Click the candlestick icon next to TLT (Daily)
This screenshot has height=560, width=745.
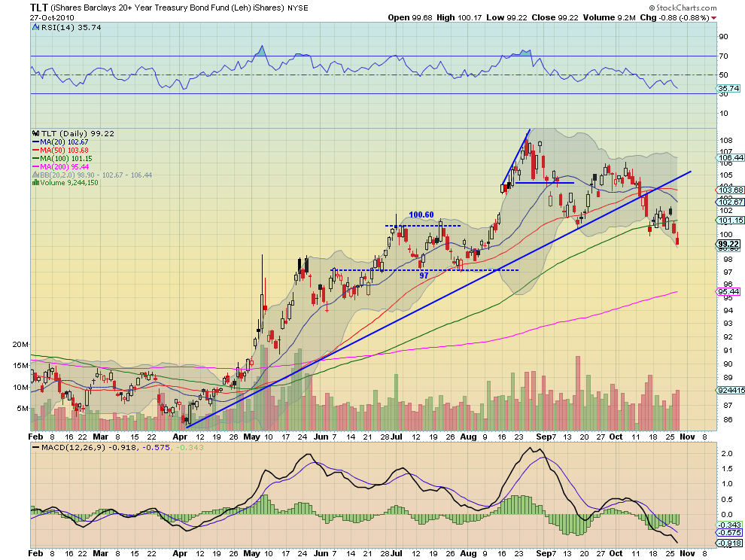pos(35,133)
